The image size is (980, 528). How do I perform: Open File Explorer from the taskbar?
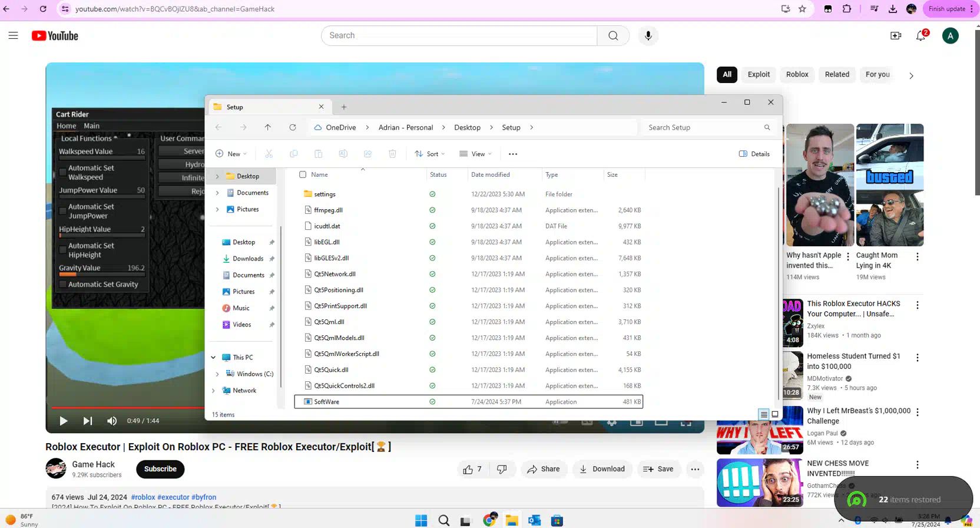click(x=512, y=520)
